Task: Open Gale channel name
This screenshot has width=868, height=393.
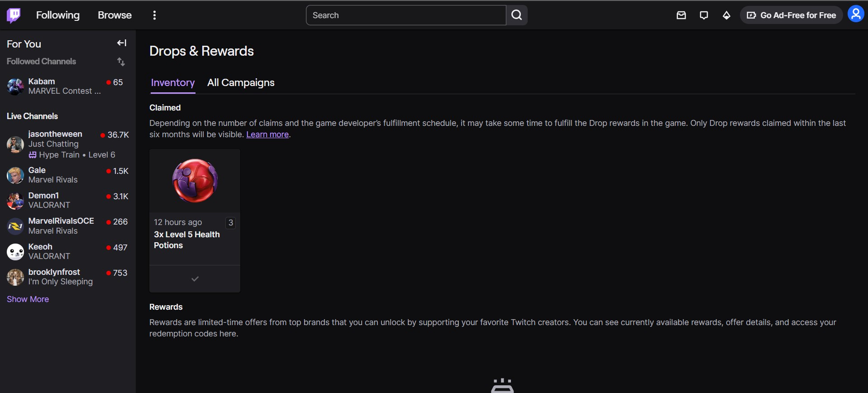Action: (x=37, y=170)
